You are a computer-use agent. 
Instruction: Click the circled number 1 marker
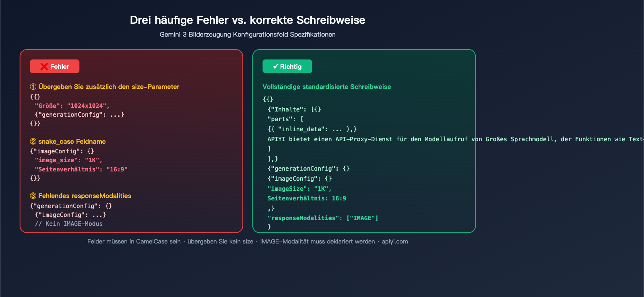[33, 87]
